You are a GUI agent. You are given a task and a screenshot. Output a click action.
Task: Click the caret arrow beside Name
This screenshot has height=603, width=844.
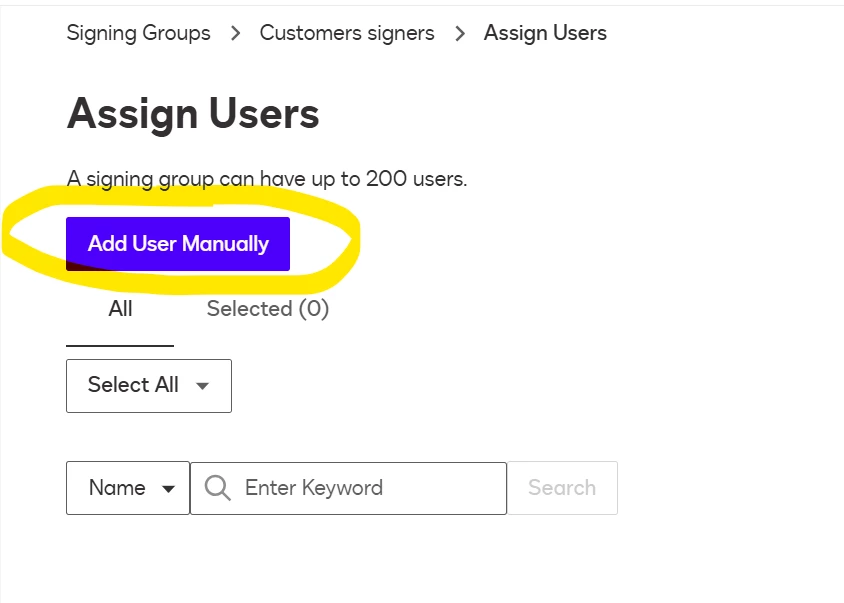pos(168,489)
